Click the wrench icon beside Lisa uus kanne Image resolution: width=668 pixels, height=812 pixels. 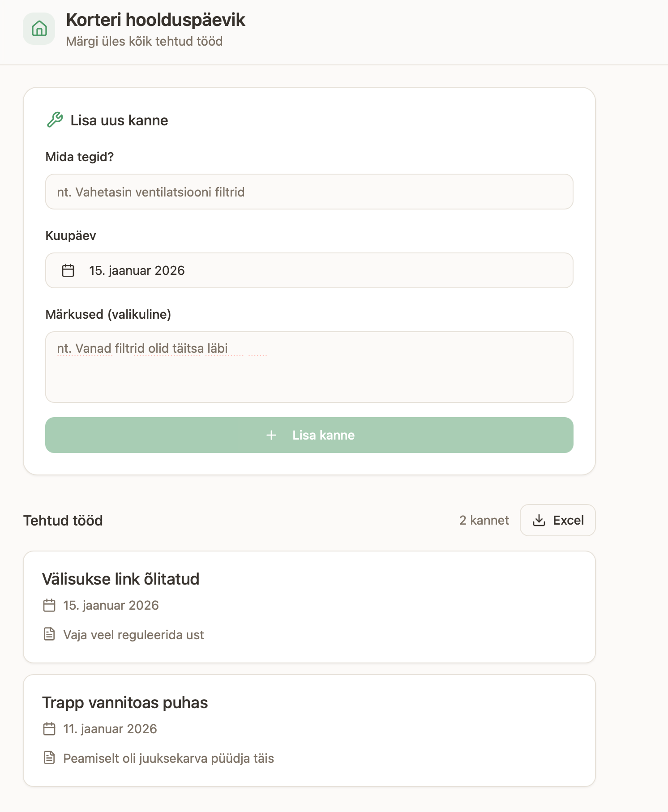[55, 120]
